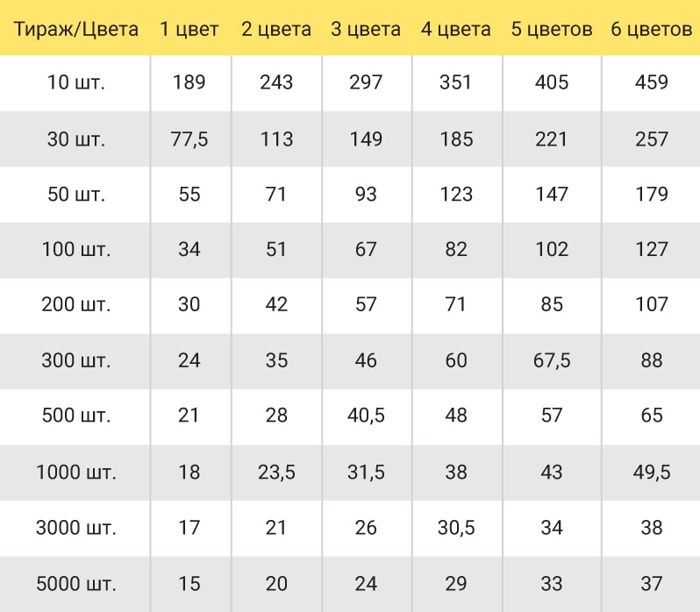Select the "2 цвета" column header
The image size is (700, 612).
(x=276, y=30)
